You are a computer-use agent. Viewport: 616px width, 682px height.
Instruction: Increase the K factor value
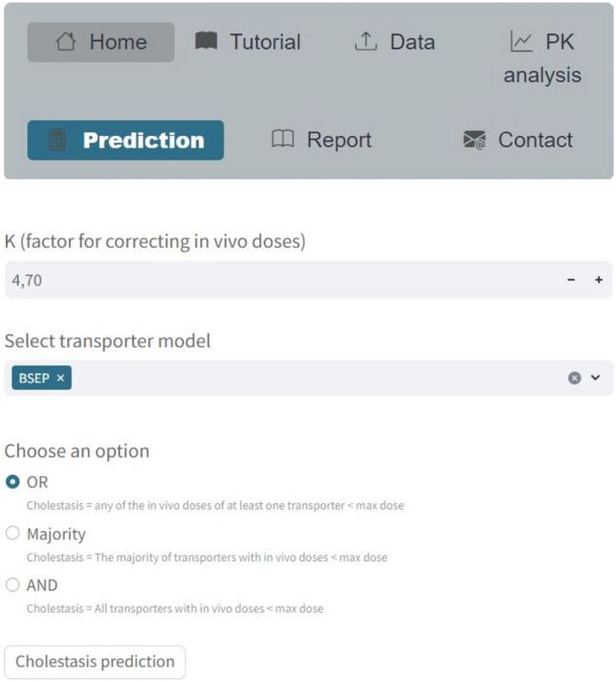tap(599, 280)
